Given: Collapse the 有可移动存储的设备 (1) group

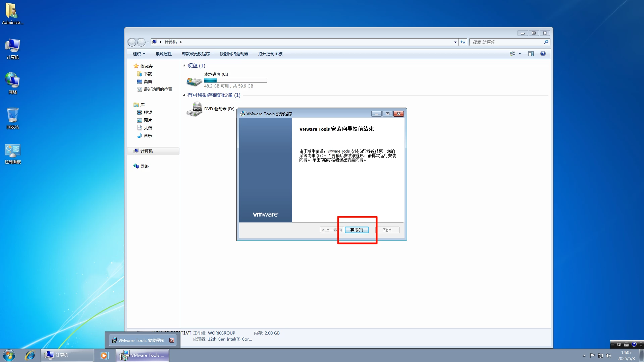Looking at the screenshot, I should [x=184, y=95].
